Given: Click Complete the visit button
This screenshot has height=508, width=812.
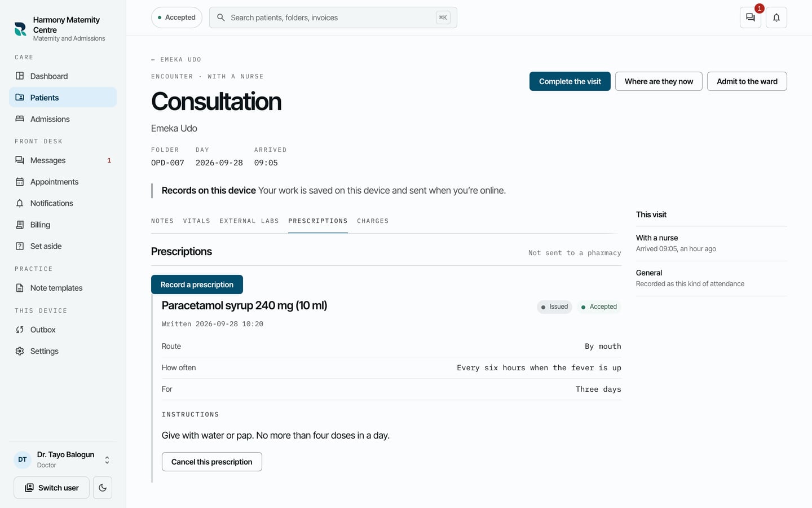Looking at the screenshot, I should (570, 81).
